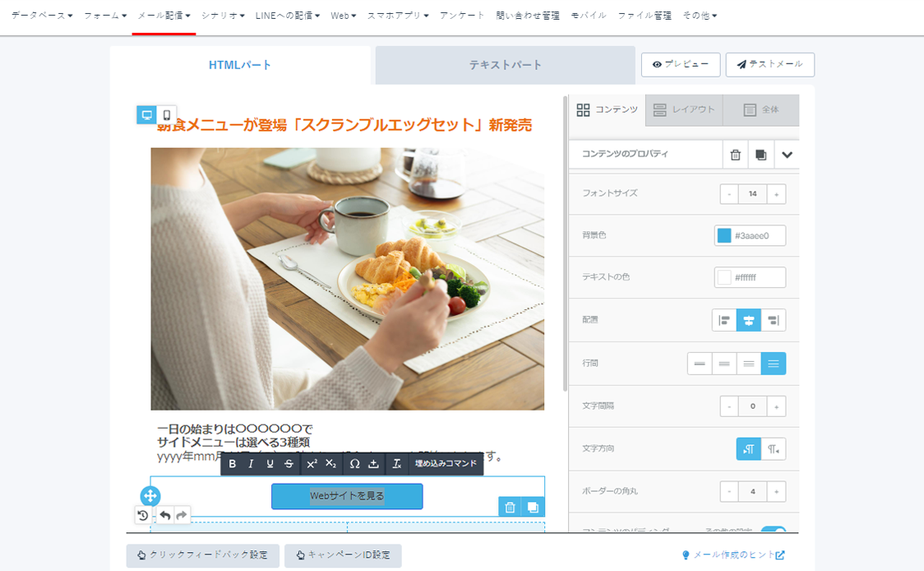Open the メール作成のヒント link
Image resolution: width=924 pixels, height=571 pixels.
[733, 555]
